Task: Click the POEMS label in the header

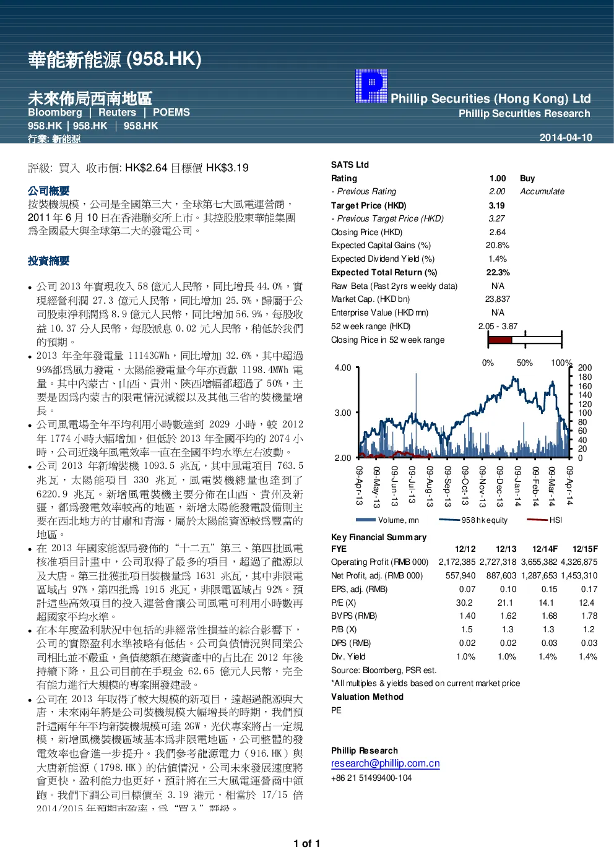Action: tap(171, 113)
